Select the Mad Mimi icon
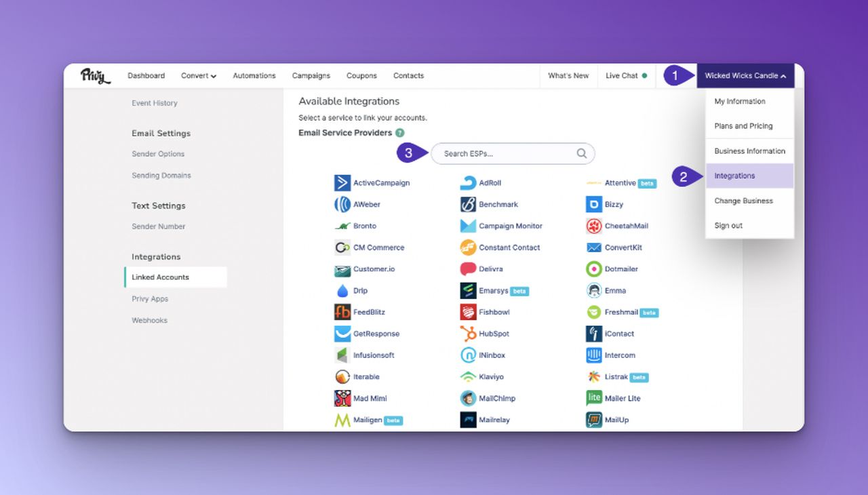This screenshot has height=495, width=868. pyautogui.click(x=342, y=398)
